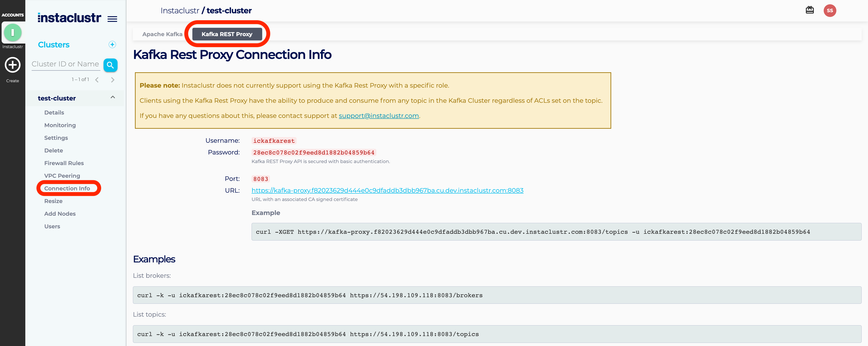Start a cluster search with the magnifier icon
The width and height of the screenshot is (868, 346).
point(111,65)
